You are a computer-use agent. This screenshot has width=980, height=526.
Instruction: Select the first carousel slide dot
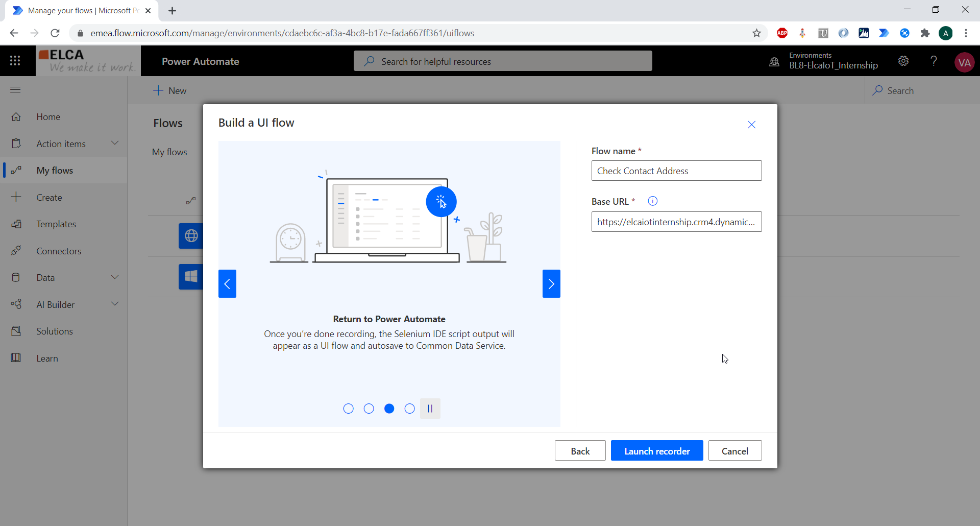point(348,409)
